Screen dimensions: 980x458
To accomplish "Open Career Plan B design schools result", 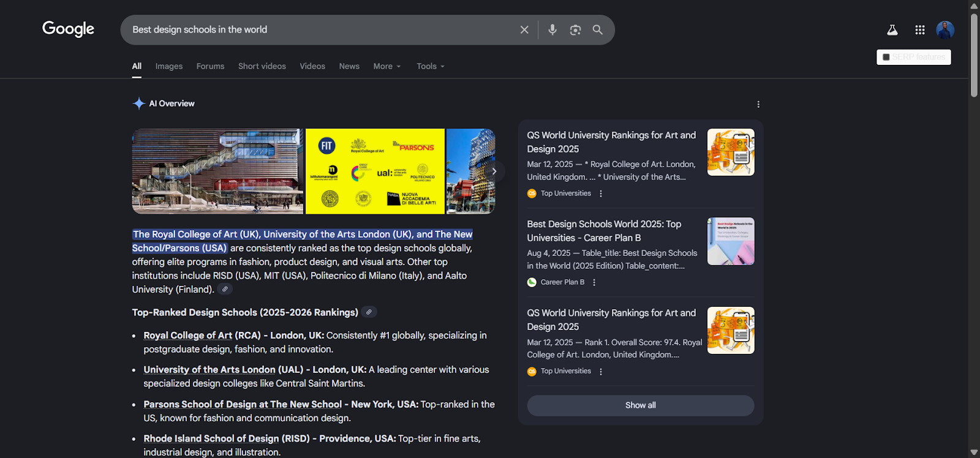I will (604, 231).
